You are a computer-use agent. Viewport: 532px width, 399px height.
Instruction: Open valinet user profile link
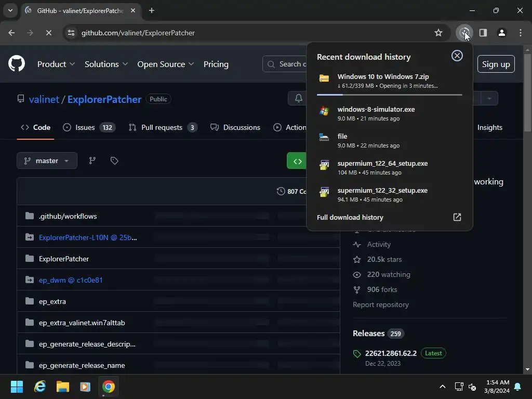coord(44,99)
